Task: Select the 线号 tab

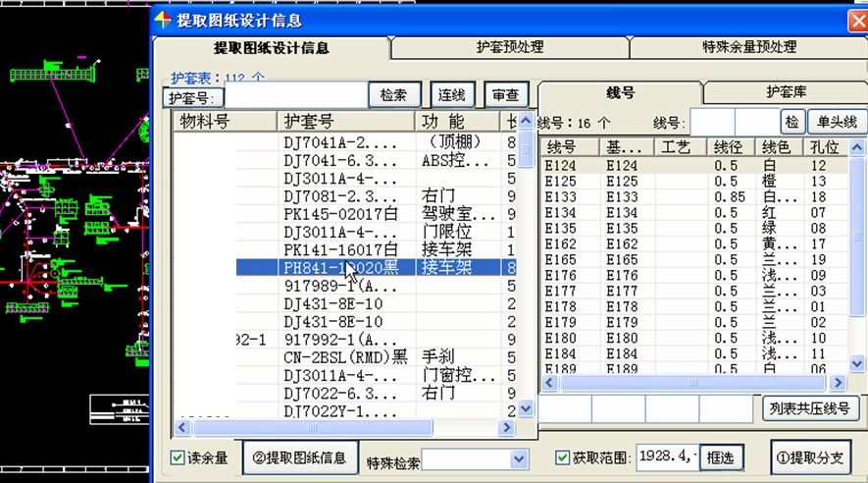Action: coord(620,92)
